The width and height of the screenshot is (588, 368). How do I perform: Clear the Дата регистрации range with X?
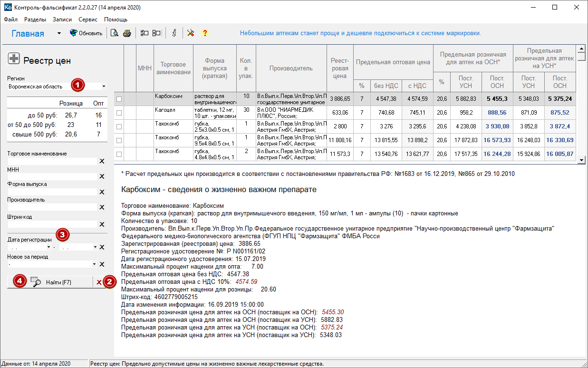(102, 247)
